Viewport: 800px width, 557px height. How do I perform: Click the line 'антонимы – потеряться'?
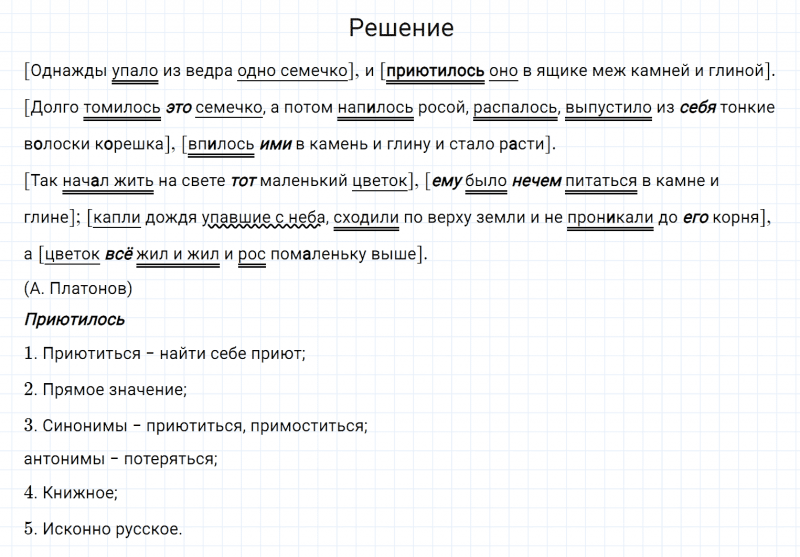[x=121, y=459]
